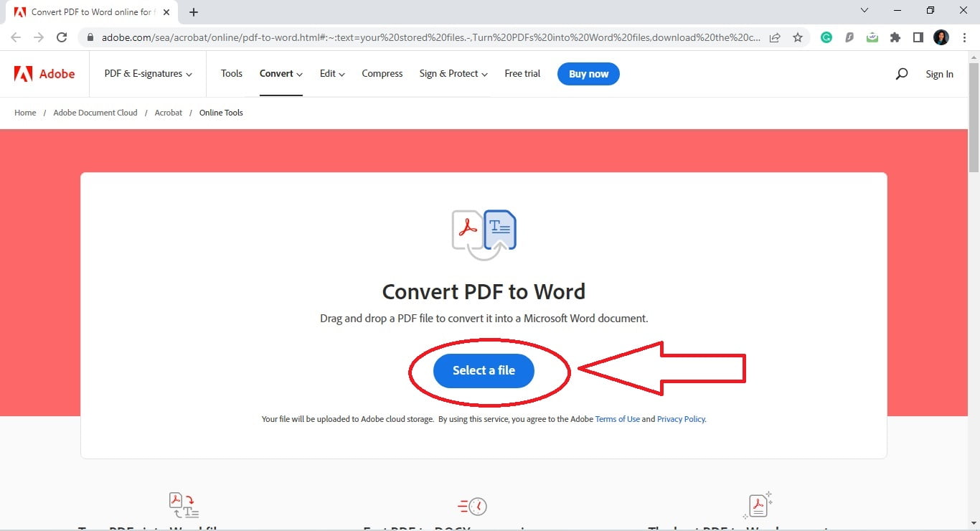Go to Home breadcrumb

pos(25,113)
